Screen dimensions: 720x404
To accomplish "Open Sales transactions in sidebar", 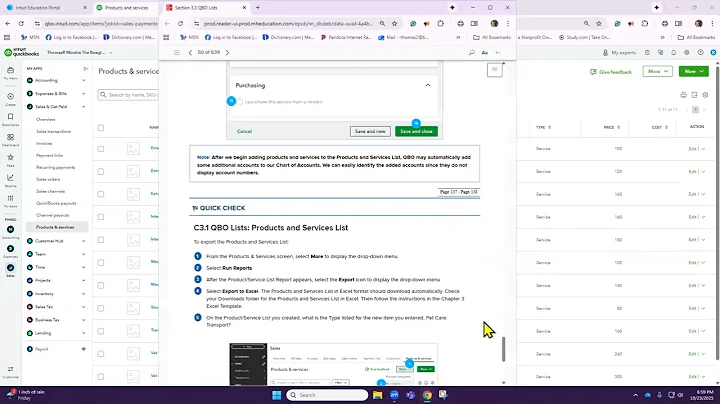I will pyautogui.click(x=53, y=131).
